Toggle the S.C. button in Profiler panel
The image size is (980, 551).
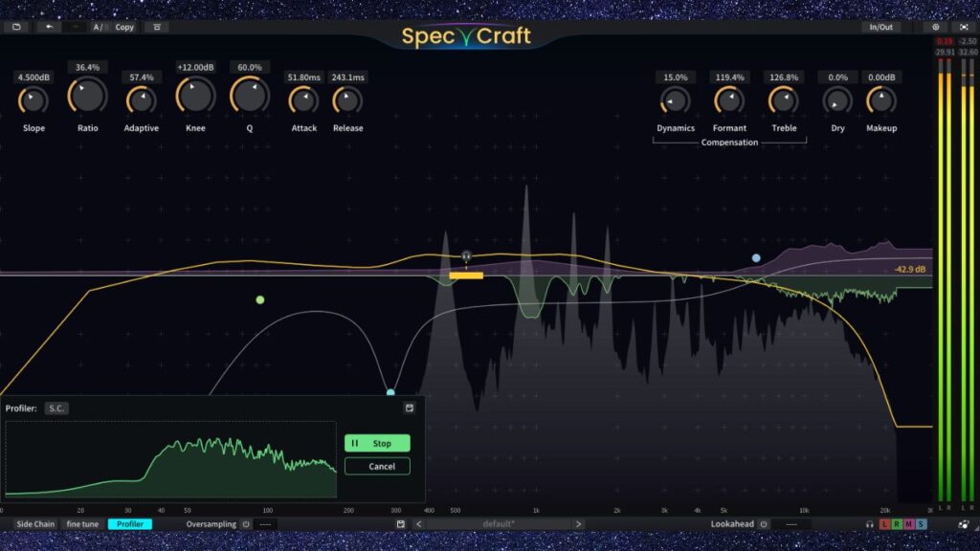56,408
